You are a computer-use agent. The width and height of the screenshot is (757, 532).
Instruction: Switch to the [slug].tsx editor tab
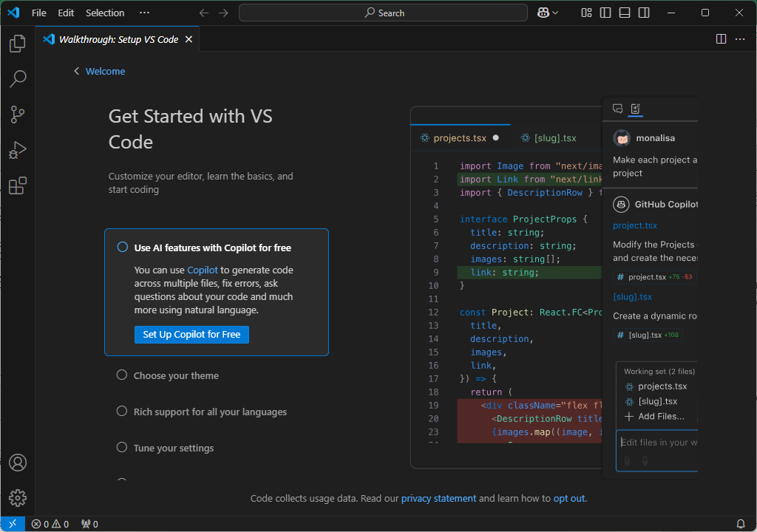(x=548, y=137)
